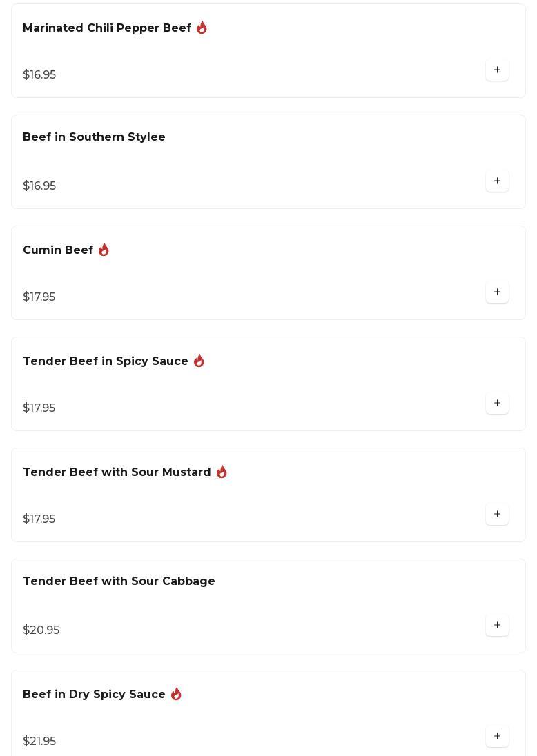The image size is (537, 756).
Task: Click the Beef in Dry Spicy Sauce title
Action: (94, 695)
